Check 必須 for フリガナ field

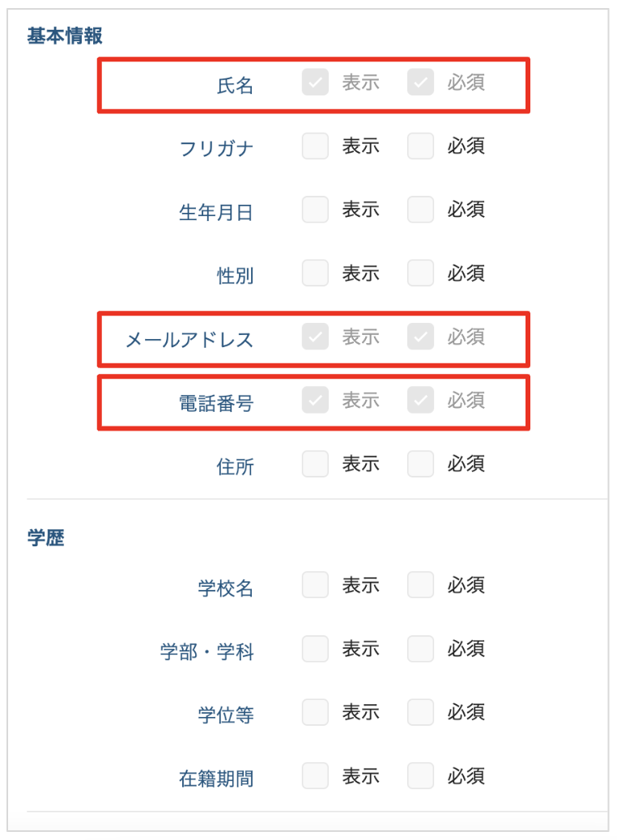pyautogui.click(x=420, y=146)
